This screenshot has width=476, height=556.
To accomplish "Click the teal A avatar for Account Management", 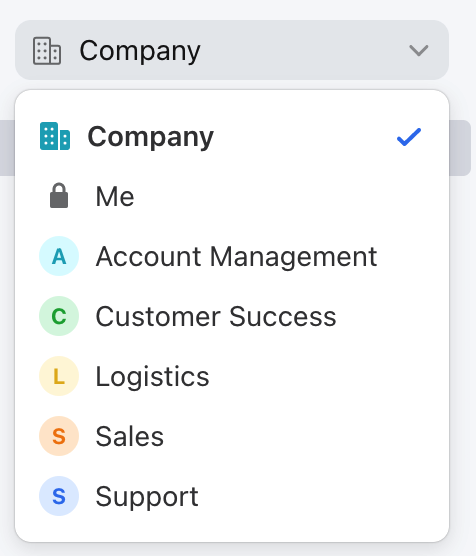I will (59, 256).
